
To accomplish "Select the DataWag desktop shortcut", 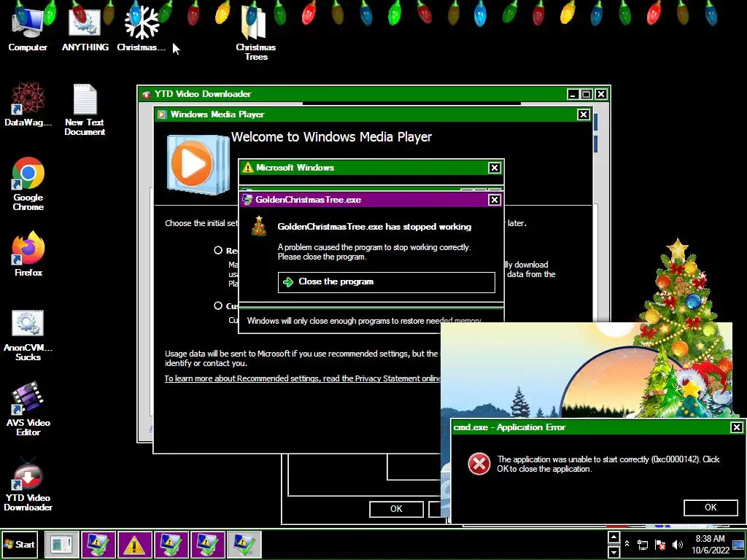I will pos(28,104).
